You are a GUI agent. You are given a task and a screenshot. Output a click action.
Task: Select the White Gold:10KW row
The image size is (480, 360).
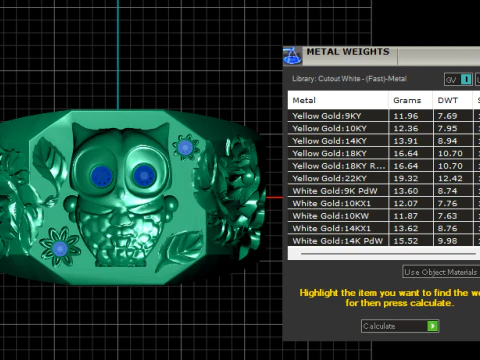tap(384, 216)
